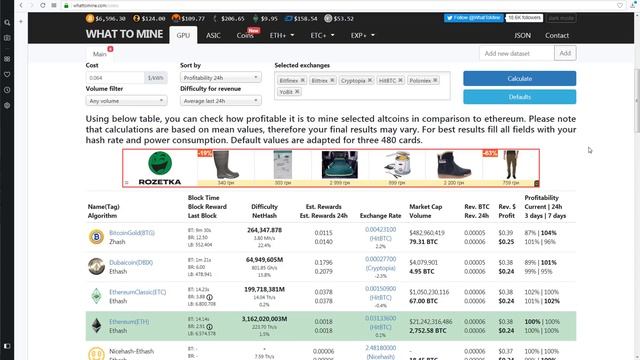Expand the ETC+ menu

click(322, 36)
